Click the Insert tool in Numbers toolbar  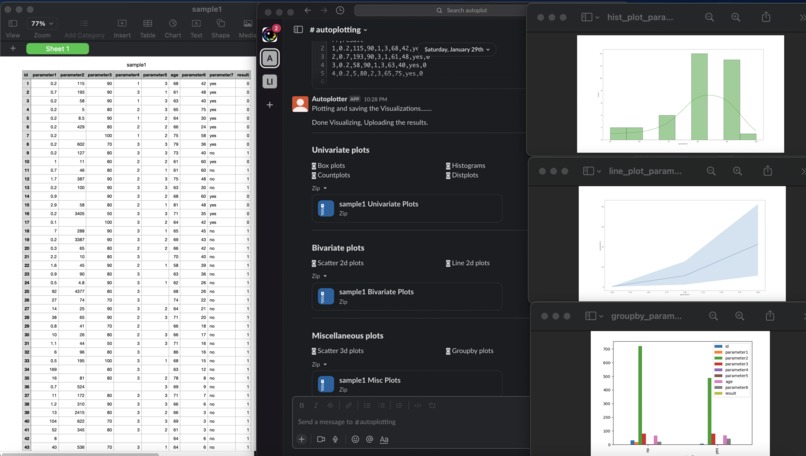122,29
